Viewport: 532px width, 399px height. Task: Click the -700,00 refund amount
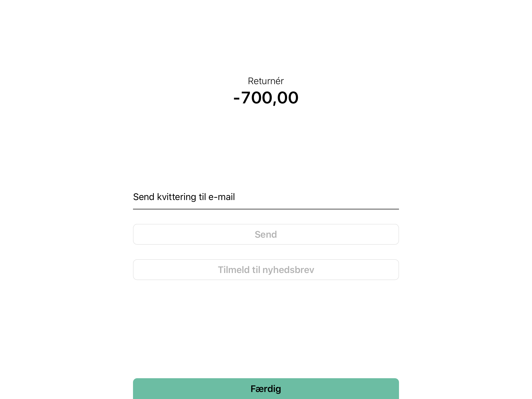coord(266,98)
